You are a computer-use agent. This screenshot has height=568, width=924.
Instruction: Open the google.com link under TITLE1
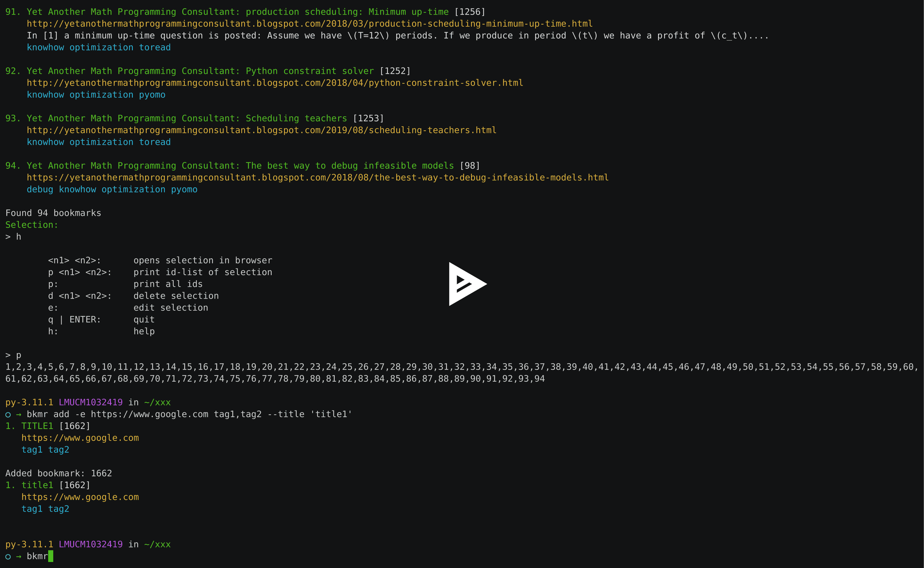(x=81, y=438)
